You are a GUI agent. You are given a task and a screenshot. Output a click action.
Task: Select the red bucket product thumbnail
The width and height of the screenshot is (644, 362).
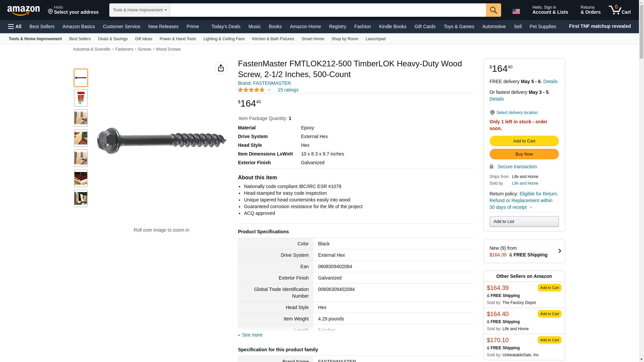click(81, 98)
